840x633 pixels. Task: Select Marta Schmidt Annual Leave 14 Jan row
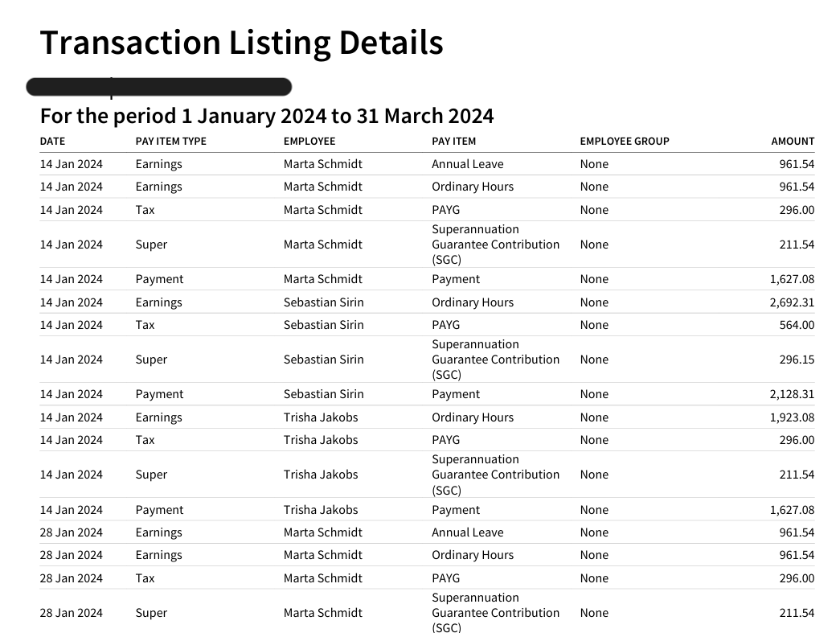pyautogui.click(x=427, y=164)
